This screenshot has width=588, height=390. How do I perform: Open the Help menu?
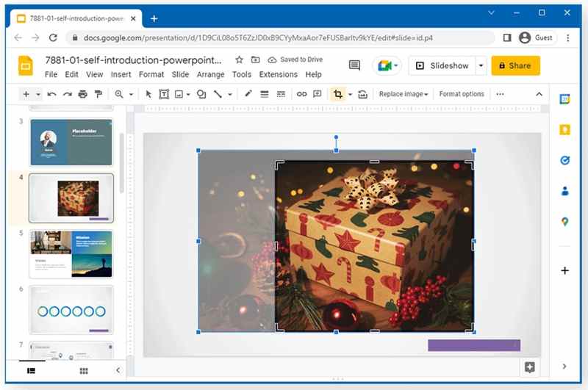(x=314, y=75)
